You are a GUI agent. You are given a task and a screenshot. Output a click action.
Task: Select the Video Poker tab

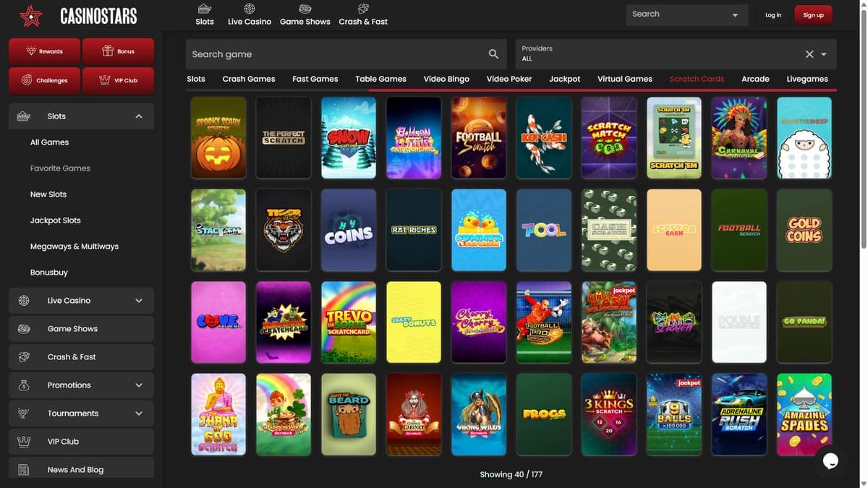pyautogui.click(x=509, y=79)
